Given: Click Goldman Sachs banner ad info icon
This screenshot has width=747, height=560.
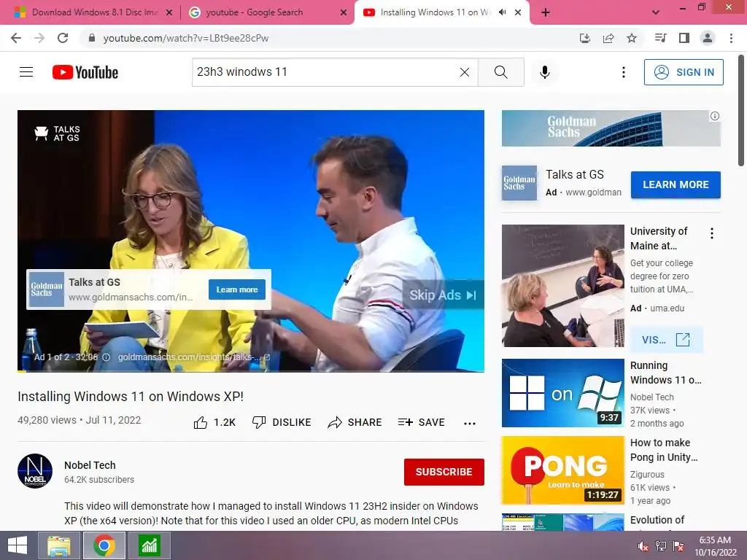Looking at the screenshot, I should click(x=715, y=116).
